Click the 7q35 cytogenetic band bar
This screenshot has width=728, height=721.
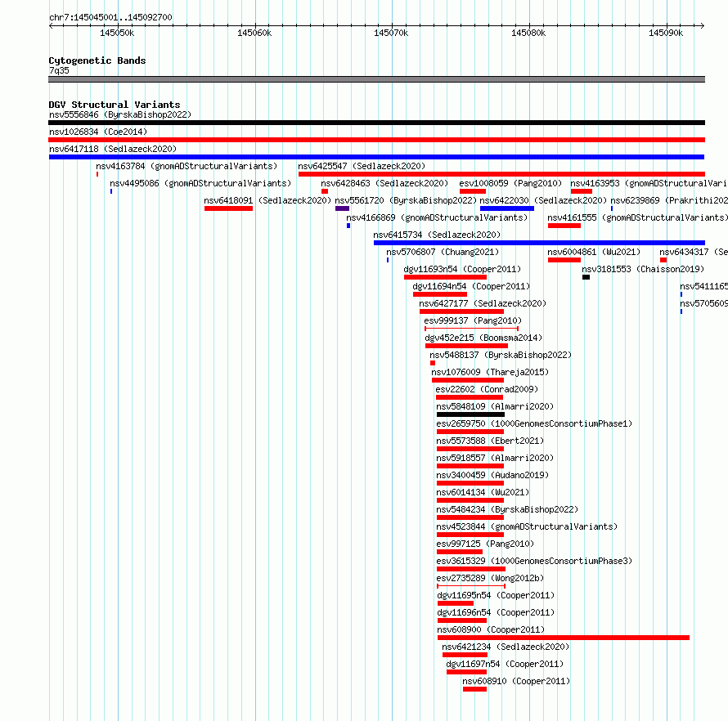pyautogui.click(x=376, y=79)
